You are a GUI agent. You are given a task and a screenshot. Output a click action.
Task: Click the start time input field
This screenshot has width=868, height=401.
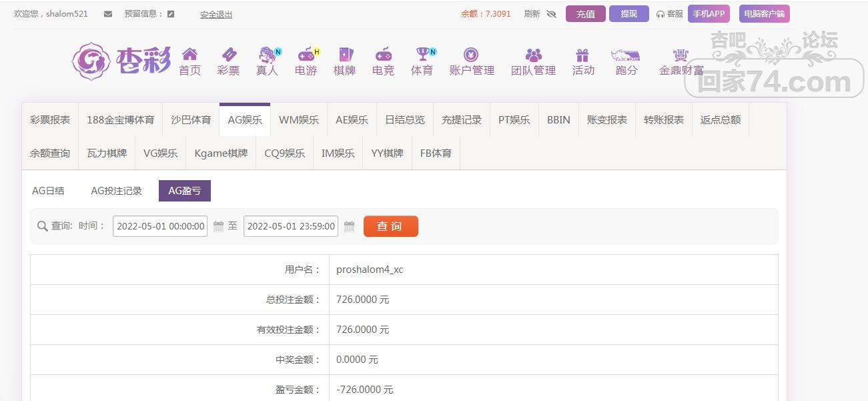[160, 226]
